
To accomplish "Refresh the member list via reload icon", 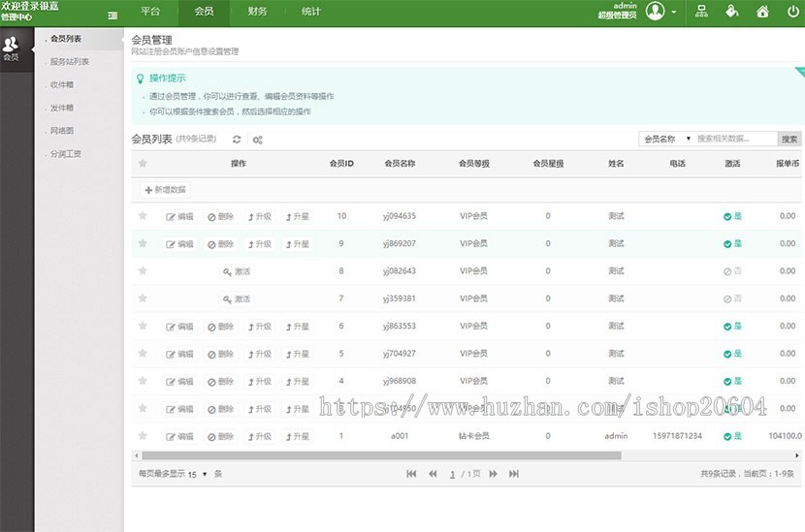I will (x=237, y=140).
